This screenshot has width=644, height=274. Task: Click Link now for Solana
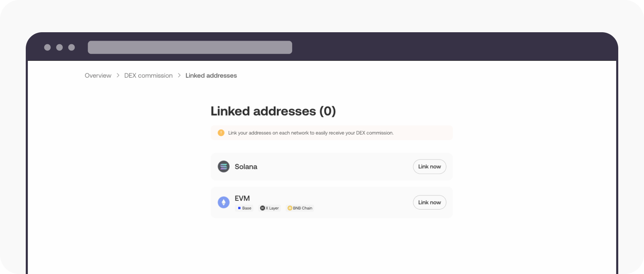click(x=429, y=166)
